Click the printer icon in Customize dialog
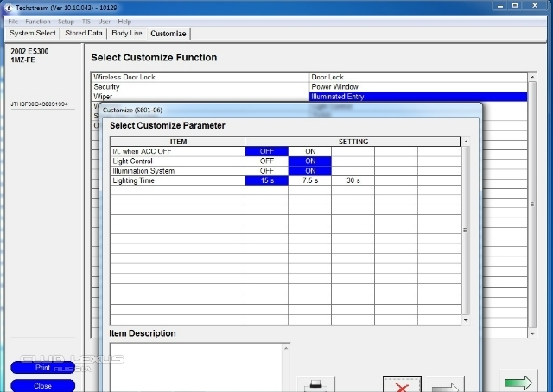This screenshot has height=392, width=553. pyautogui.click(x=315, y=384)
